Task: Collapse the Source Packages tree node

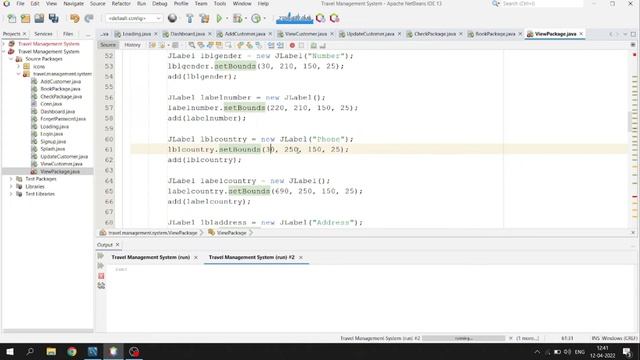Action: click(11, 59)
